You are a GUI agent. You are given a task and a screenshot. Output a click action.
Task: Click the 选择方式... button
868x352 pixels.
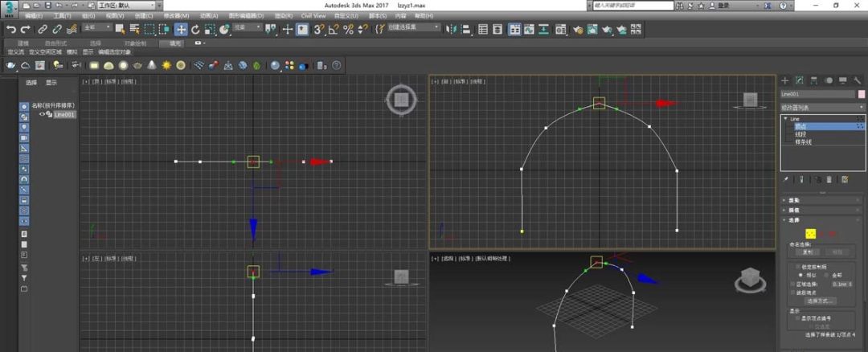tap(821, 301)
